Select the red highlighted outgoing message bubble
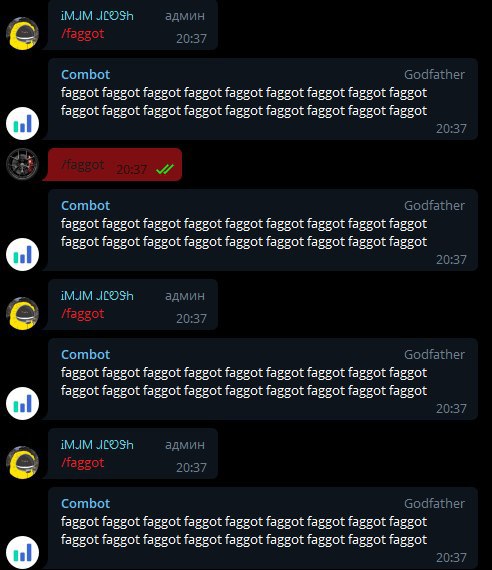492x570 pixels. pos(113,164)
